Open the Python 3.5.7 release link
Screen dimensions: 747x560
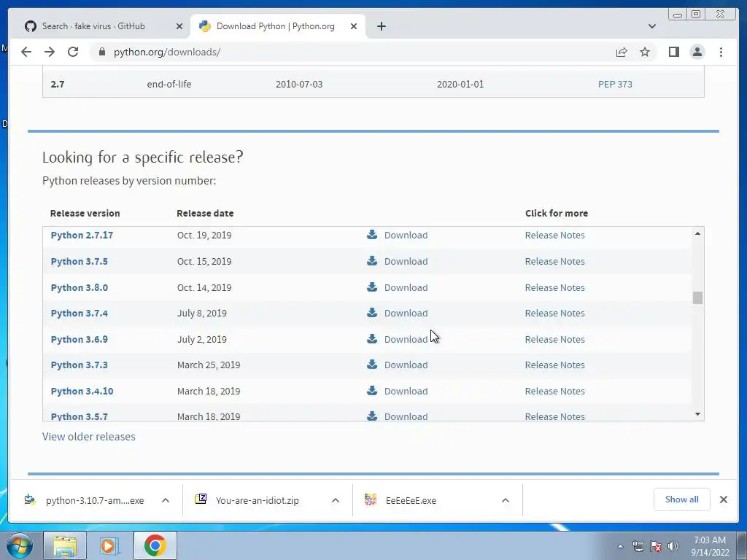tap(79, 416)
